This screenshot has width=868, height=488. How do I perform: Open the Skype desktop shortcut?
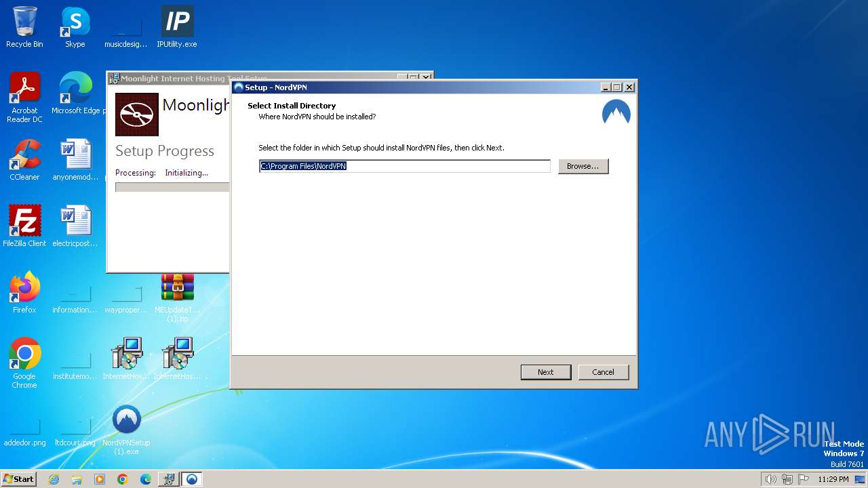(x=75, y=27)
